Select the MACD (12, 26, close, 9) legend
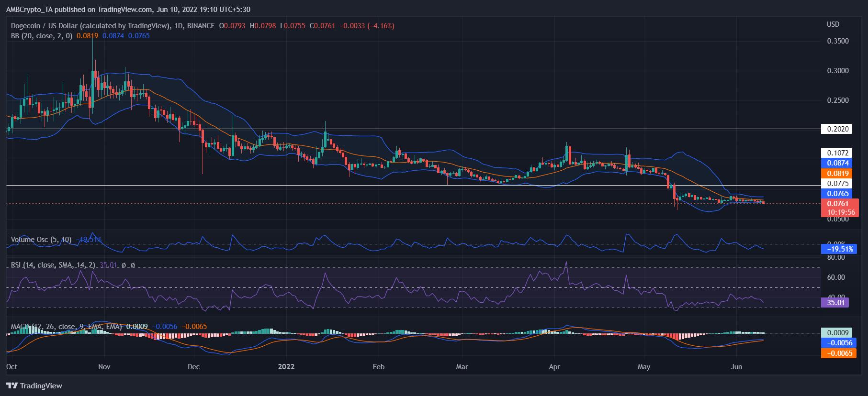This screenshot has width=868, height=396. [x=66, y=327]
